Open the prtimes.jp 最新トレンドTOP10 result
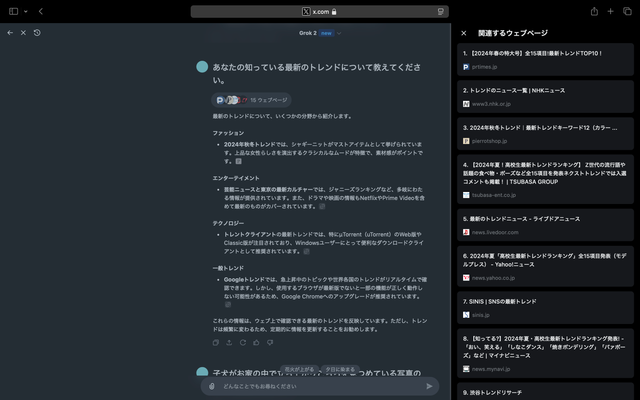The image size is (640, 400). pos(545,60)
